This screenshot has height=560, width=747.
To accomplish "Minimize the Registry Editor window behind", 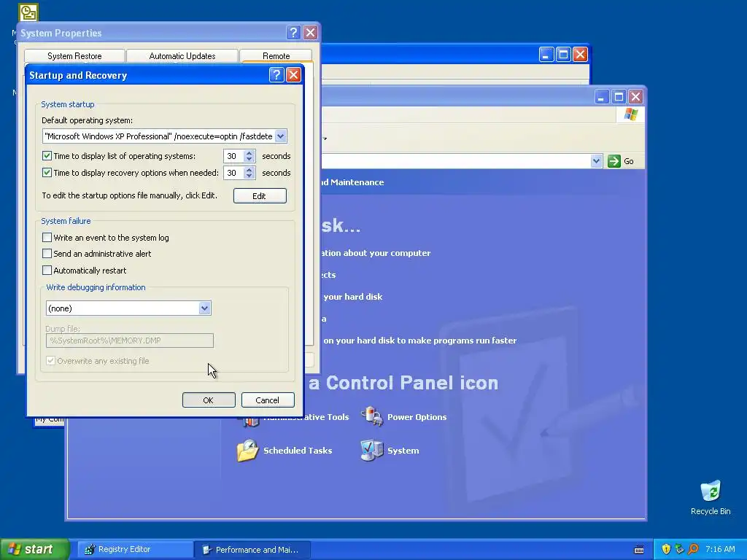I will [546, 54].
